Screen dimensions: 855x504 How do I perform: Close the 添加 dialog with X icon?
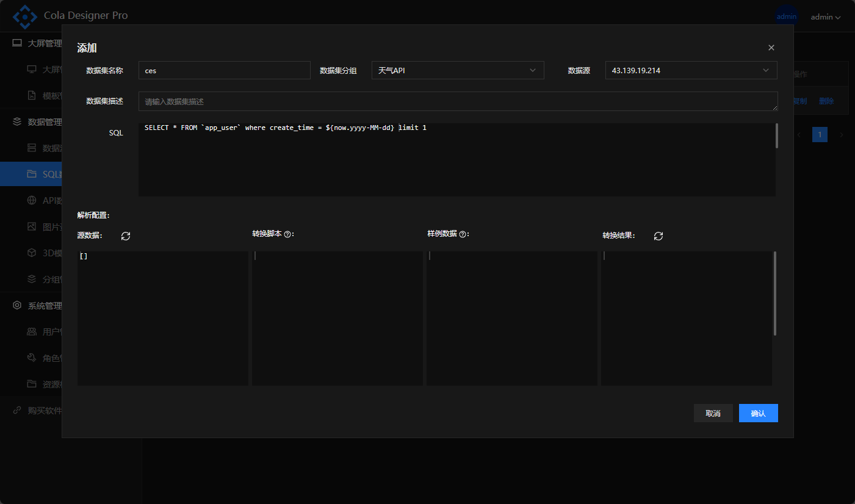[771, 48]
